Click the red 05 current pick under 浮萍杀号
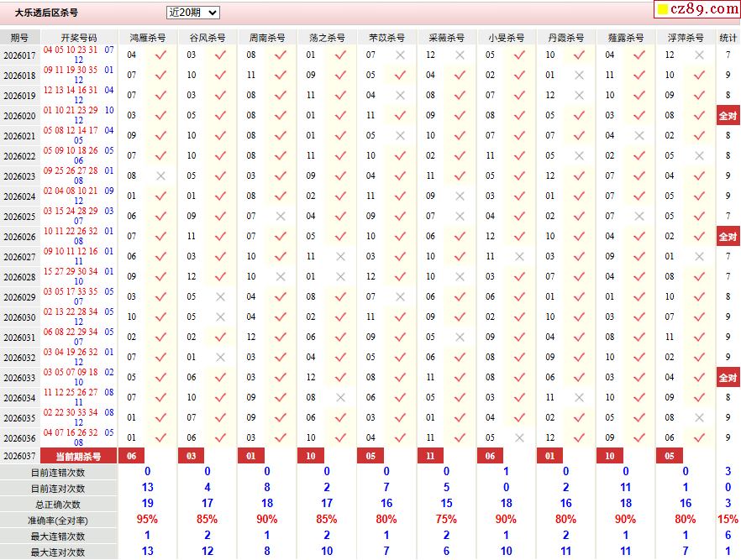This screenshot has width=741, height=560. point(670,456)
